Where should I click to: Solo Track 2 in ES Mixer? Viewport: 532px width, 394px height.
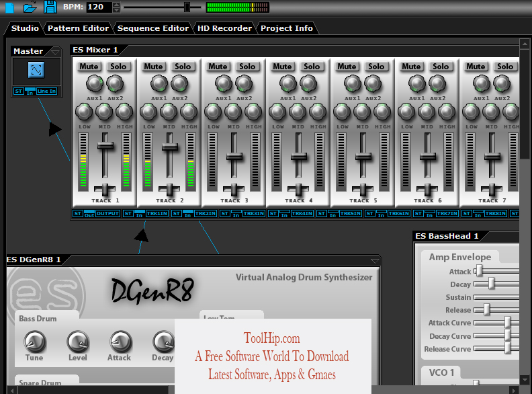(183, 67)
